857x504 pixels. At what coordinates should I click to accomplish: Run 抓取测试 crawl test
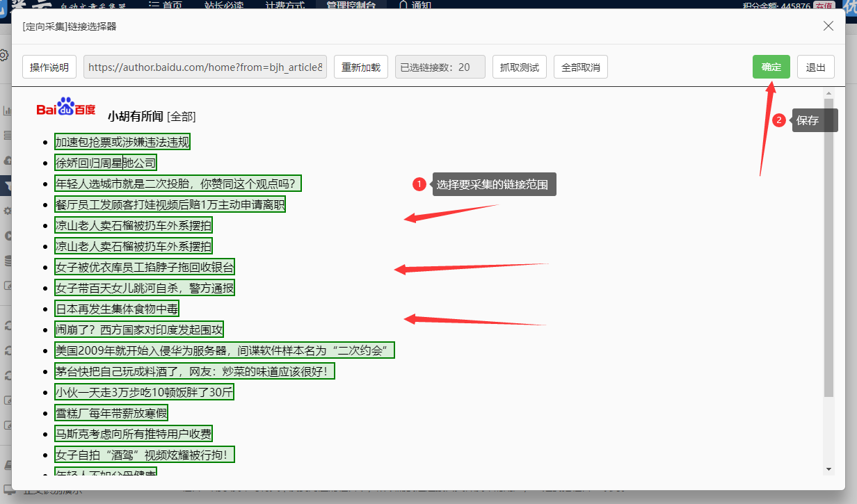519,67
